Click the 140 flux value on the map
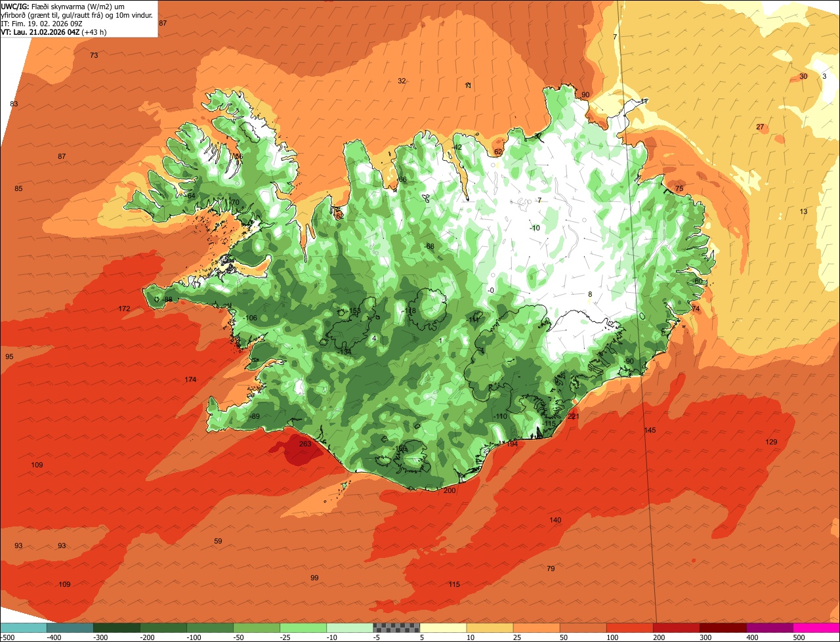The width and height of the screenshot is (840, 642). pyautogui.click(x=555, y=520)
